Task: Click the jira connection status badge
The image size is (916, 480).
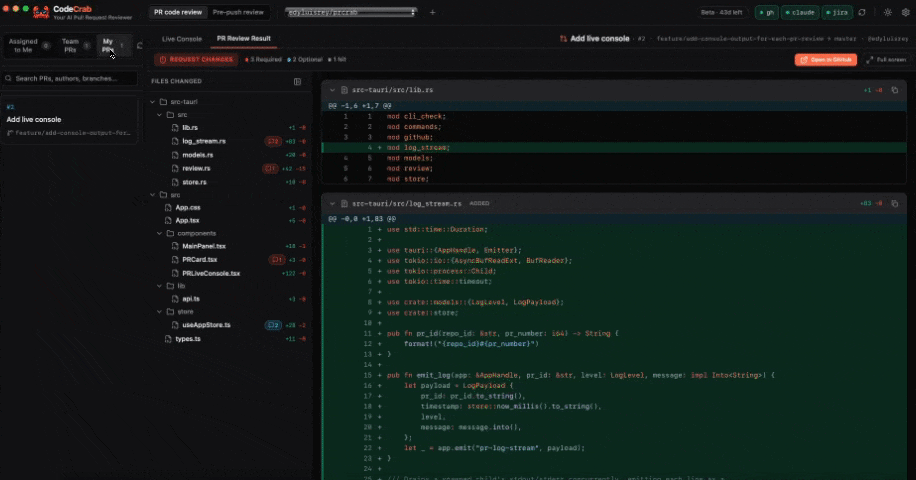Action: pos(837,12)
